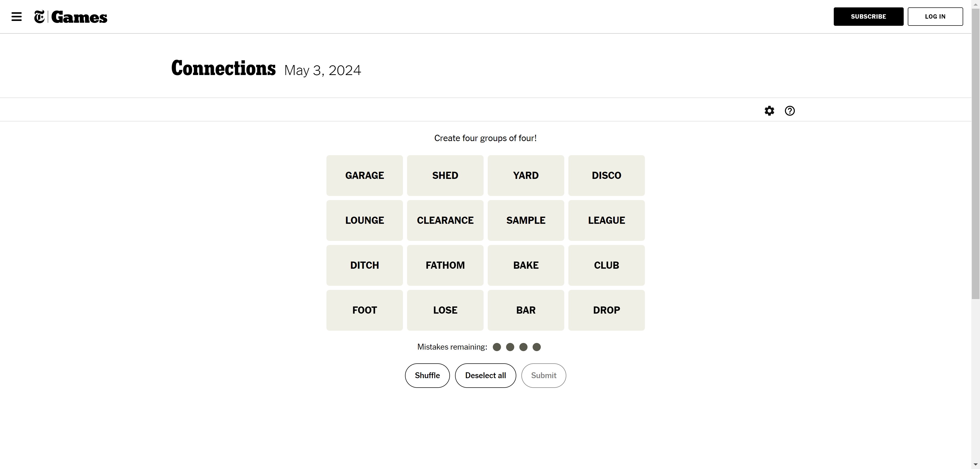This screenshot has height=469, width=980.
Task: Select the CLEARANCE word tile
Action: click(445, 220)
